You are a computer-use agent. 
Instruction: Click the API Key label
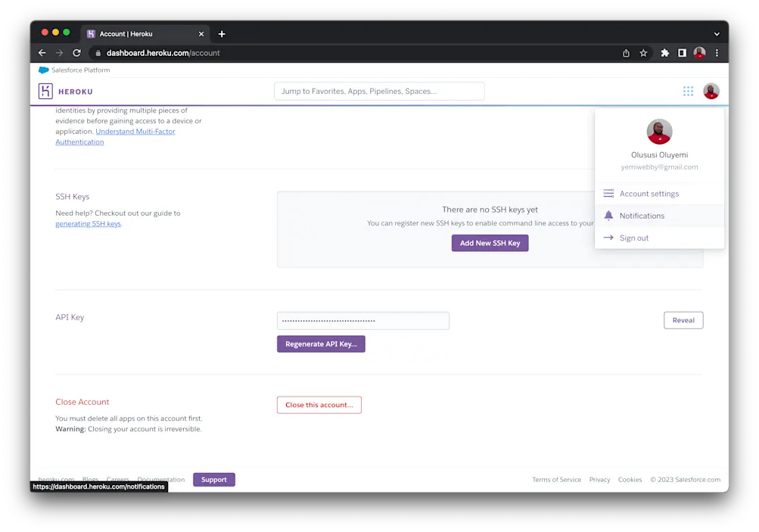pyautogui.click(x=70, y=317)
